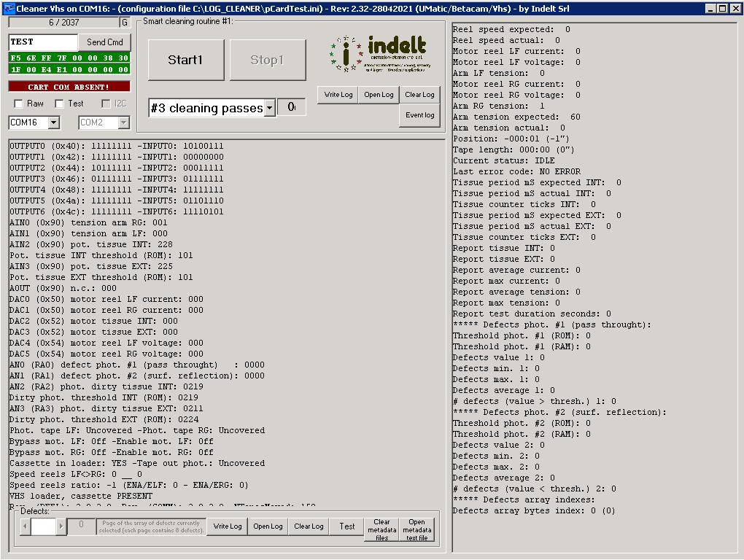Click the CART COM ABSENT! red banner
This screenshot has height=560, width=744.
click(69, 87)
